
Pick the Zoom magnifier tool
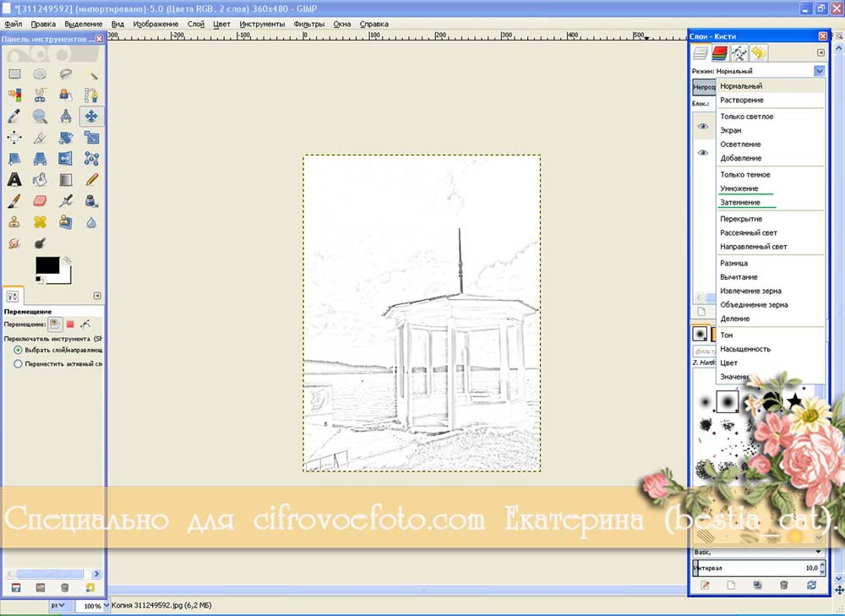pyautogui.click(x=40, y=116)
